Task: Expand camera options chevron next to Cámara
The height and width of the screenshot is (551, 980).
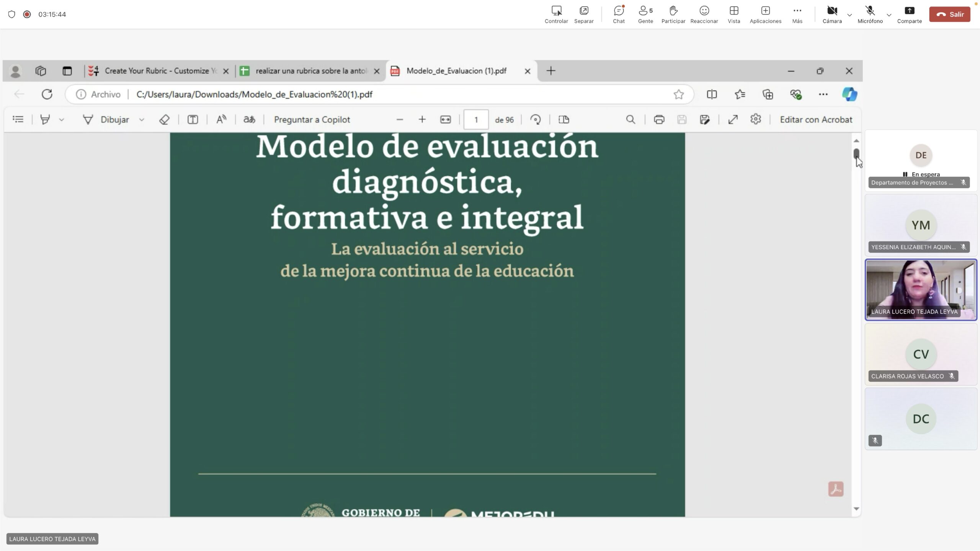Action: click(x=849, y=15)
